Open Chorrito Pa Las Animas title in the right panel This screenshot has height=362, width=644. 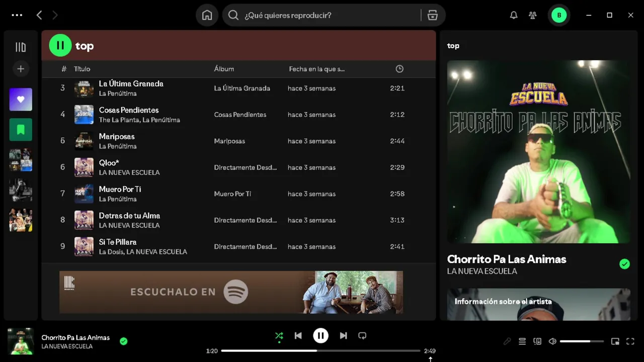507,259
